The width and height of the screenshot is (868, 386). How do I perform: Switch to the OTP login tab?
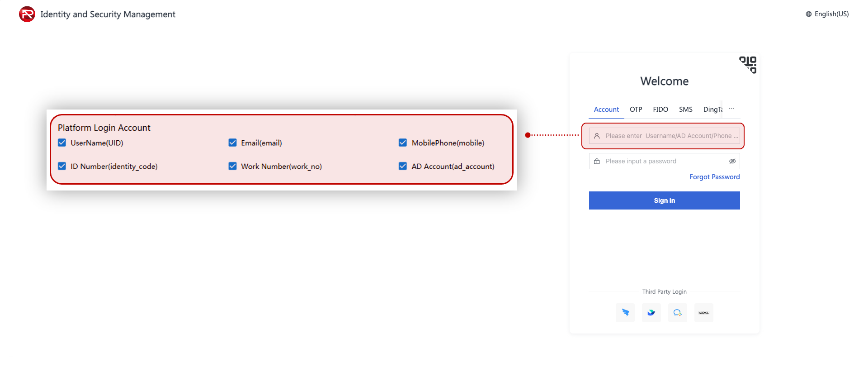pos(636,110)
